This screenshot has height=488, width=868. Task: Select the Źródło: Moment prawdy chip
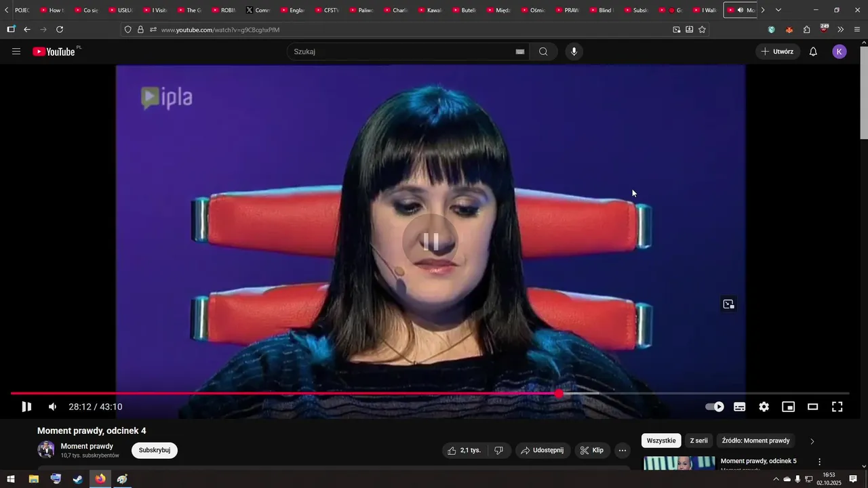tap(755, 441)
